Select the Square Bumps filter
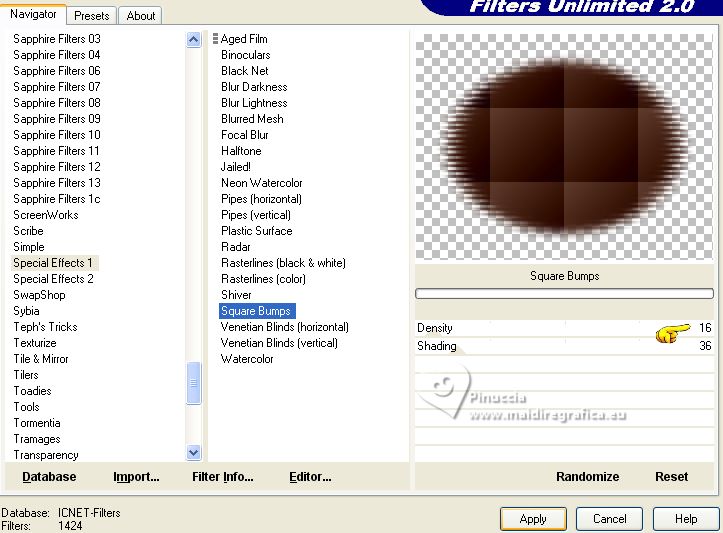Screen dimensions: 723x533 pyautogui.click(x=257, y=311)
